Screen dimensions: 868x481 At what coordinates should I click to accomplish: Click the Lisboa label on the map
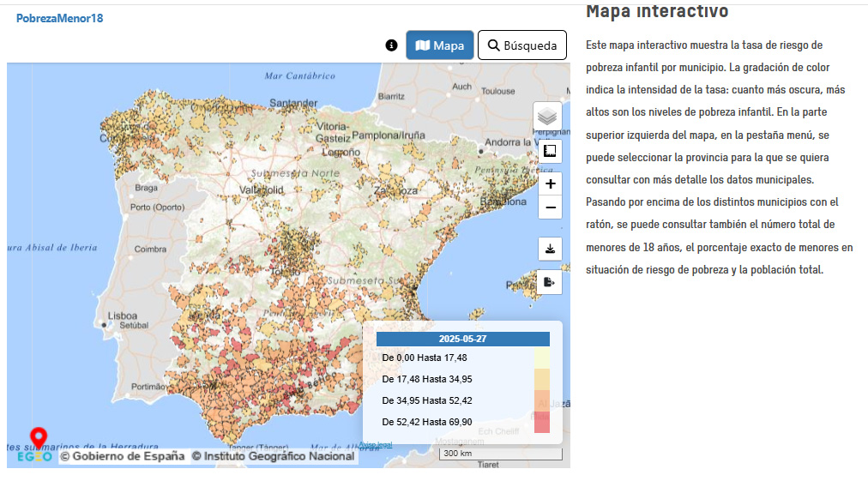[x=123, y=316]
